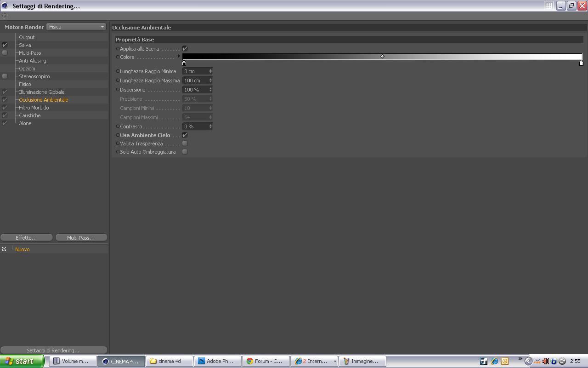
Task: Open Internet Explorer from quick launch tray
Action: 494,361
